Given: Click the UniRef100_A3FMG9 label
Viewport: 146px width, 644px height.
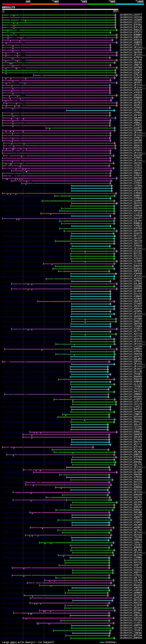Looking at the screenshot, I should [131, 228].
